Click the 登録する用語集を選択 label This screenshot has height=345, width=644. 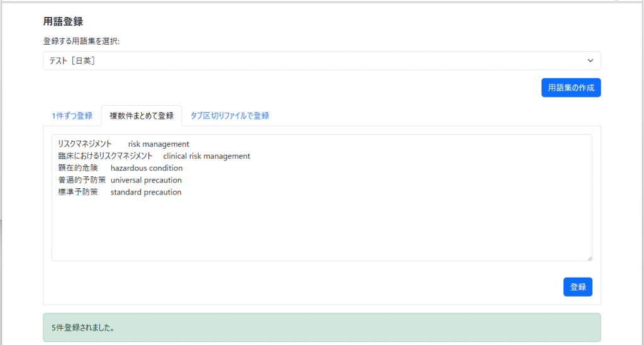pos(81,42)
